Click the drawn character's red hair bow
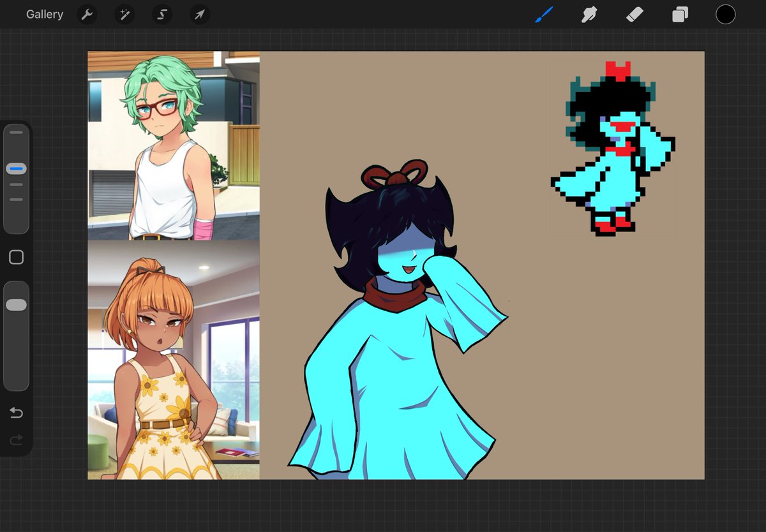The width and height of the screenshot is (766, 532). 394,174
